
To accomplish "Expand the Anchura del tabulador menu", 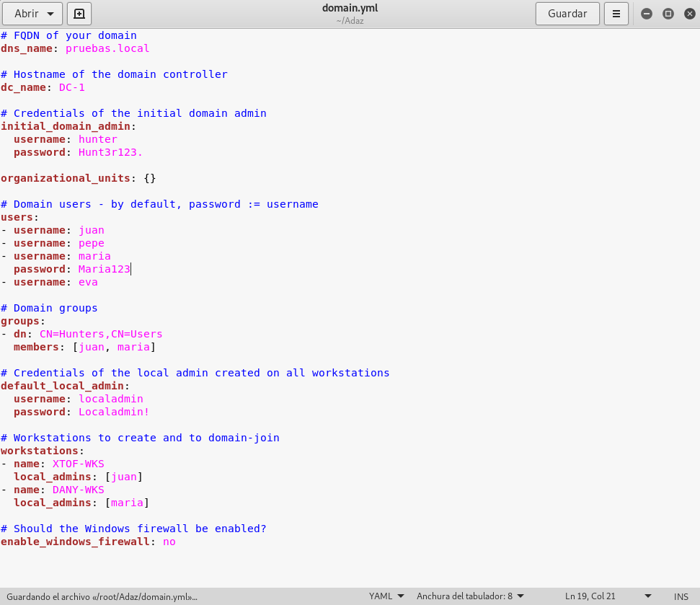I will click(470, 596).
